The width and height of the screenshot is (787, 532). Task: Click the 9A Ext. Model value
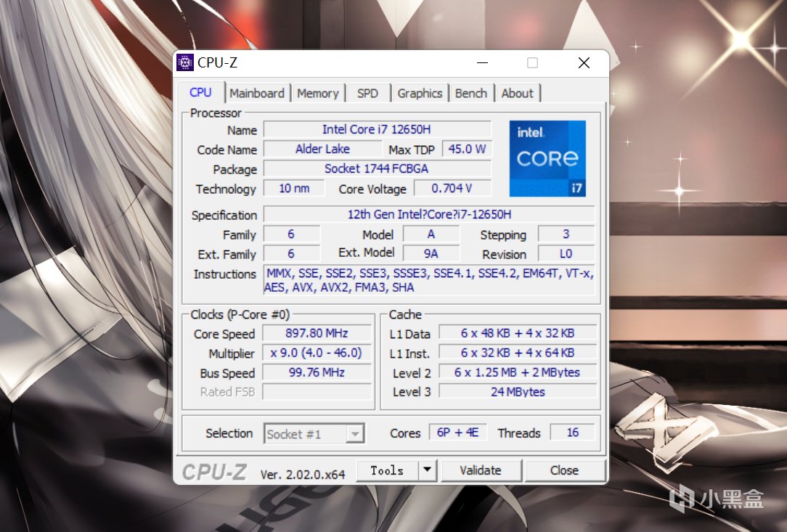pyautogui.click(x=431, y=253)
